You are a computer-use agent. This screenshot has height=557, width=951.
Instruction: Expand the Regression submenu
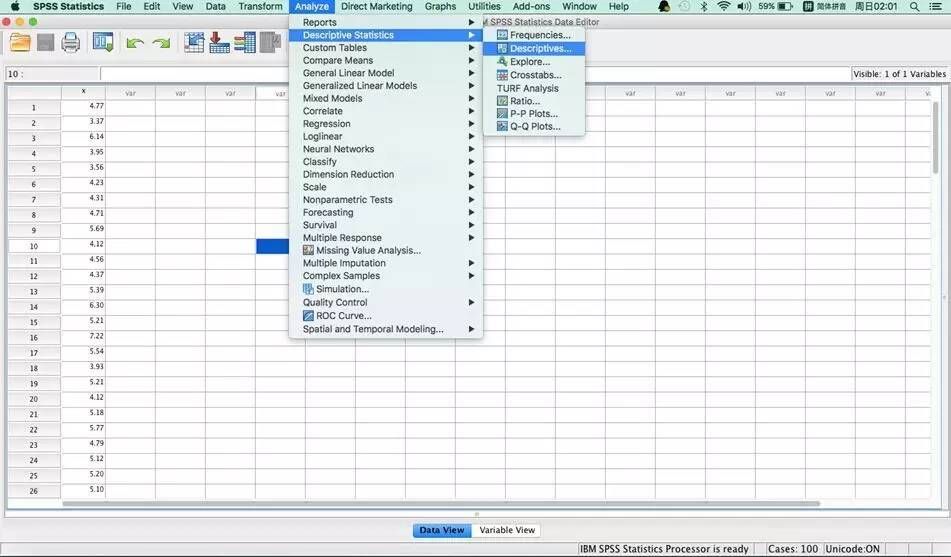[x=386, y=124]
